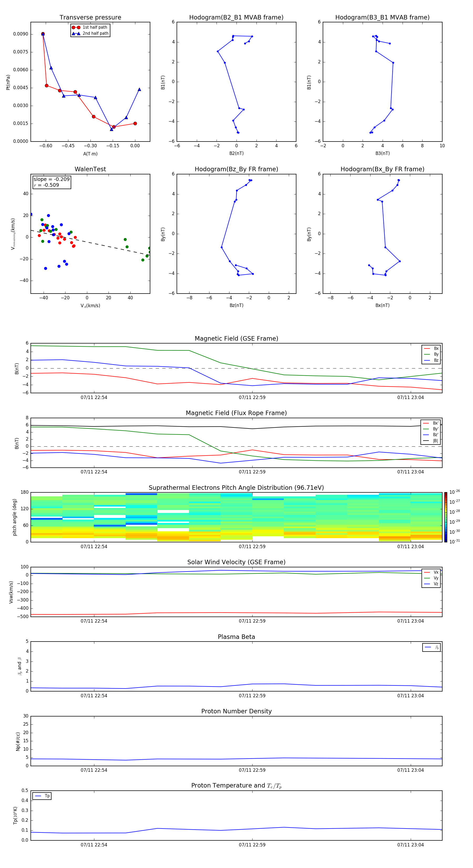
Task: Click the 'B2(nT)' x-axis label
Action: pyautogui.click(x=236, y=153)
